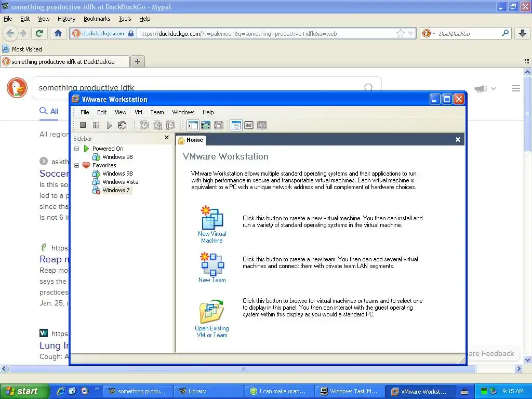532x399 pixels.
Task: Click the Full Screen toolbar icon
Action: coord(206,125)
